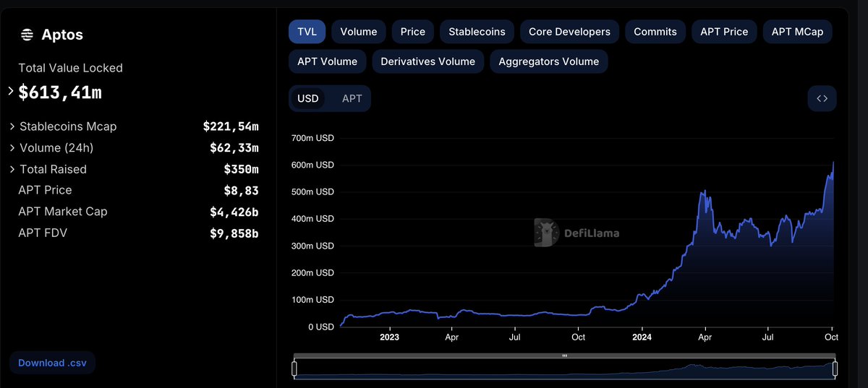868x388 pixels.
Task: Switch denomination to USD
Action: tap(308, 98)
